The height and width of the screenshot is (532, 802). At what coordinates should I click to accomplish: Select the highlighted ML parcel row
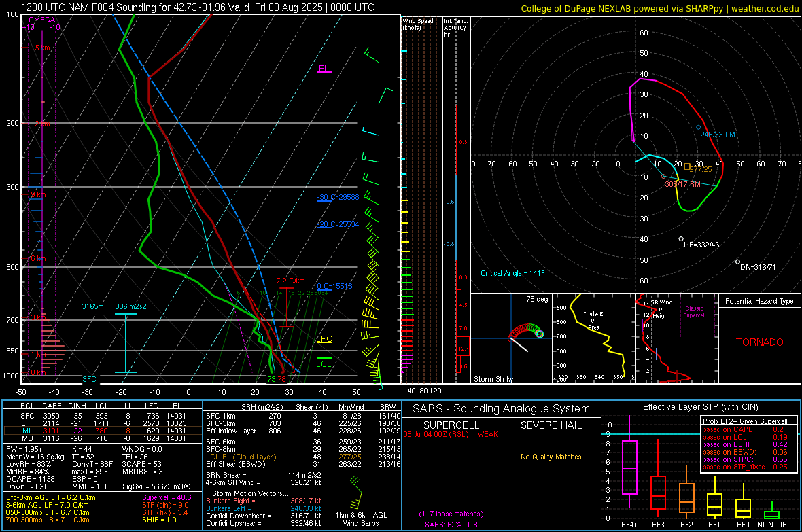pyautogui.click(x=103, y=431)
